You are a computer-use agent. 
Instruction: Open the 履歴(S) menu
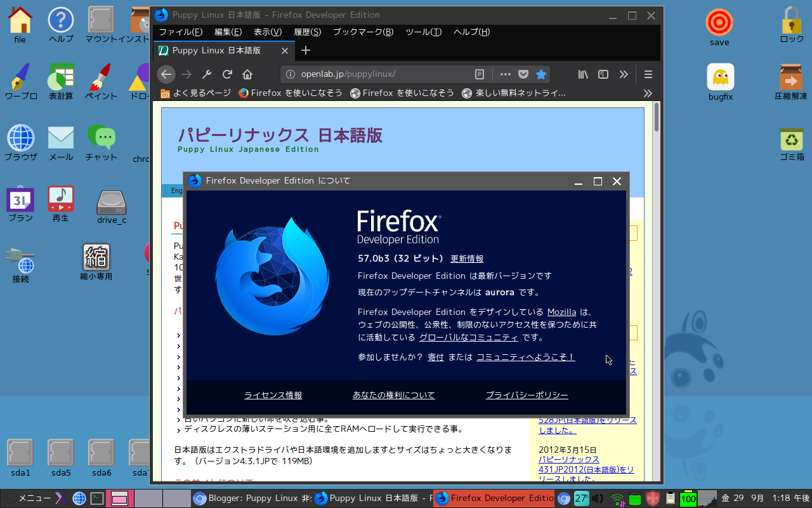coord(308,32)
